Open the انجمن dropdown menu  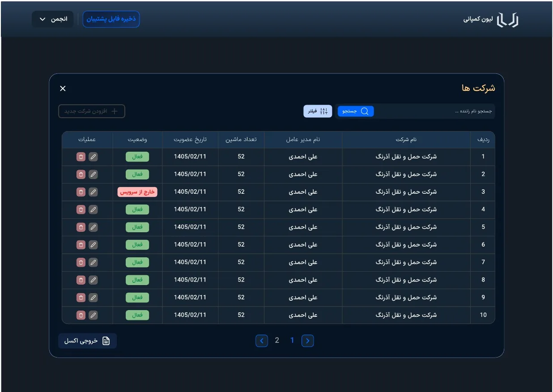53,19
